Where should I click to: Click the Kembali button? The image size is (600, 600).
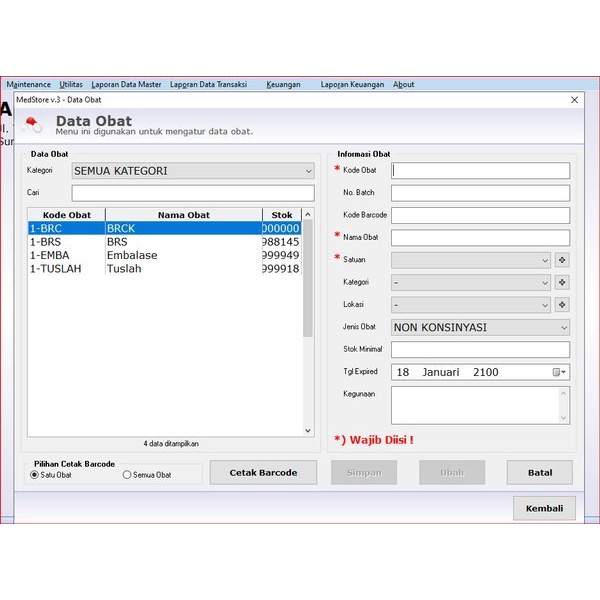pyautogui.click(x=544, y=508)
